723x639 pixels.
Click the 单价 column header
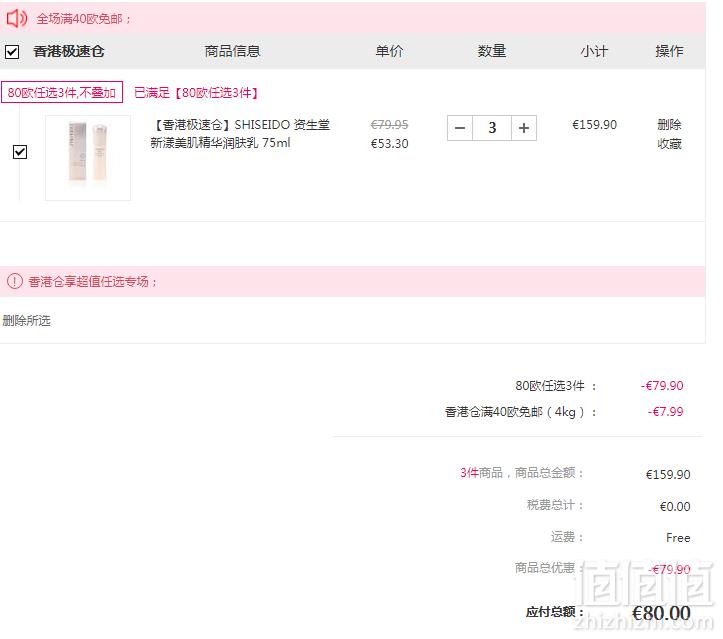[x=389, y=51]
